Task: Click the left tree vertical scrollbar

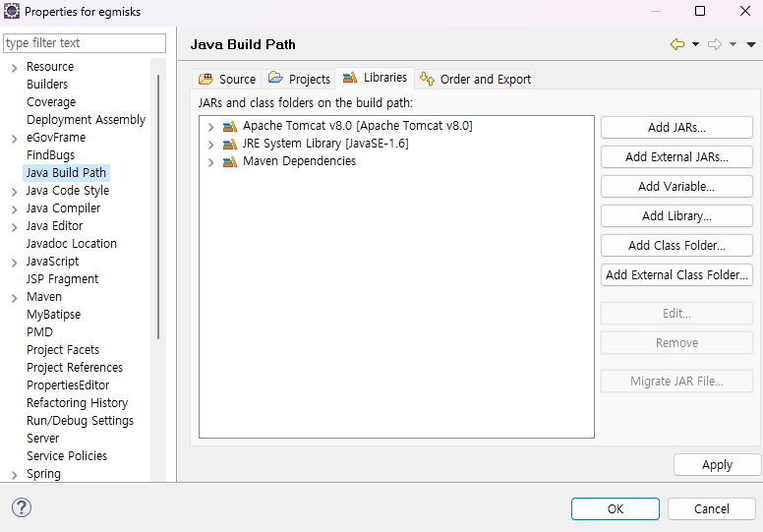Action: coord(158,207)
